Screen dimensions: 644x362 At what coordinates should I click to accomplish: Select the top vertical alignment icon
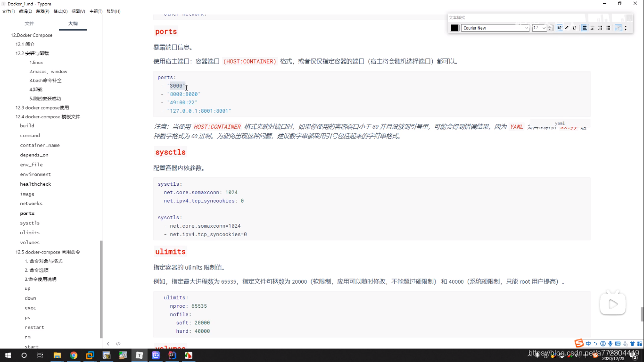pos(618,28)
